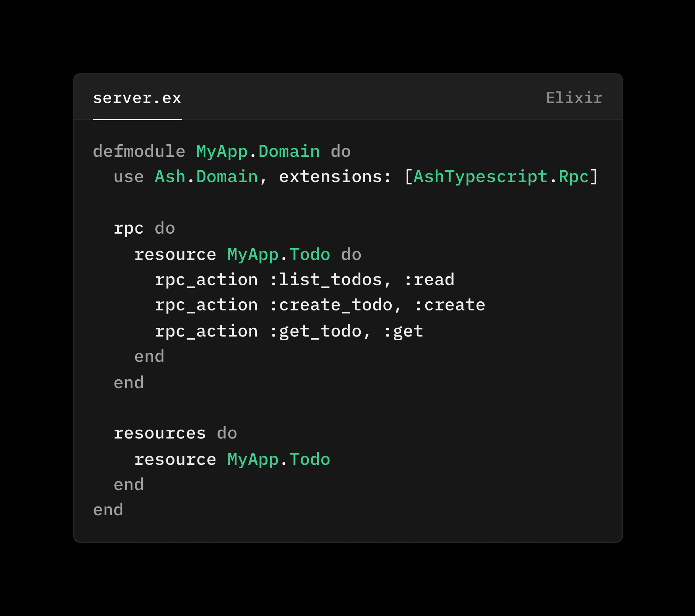Screen dimensions: 695x616
Task: Open the Ash.Domain module reference
Action: [x=206, y=177]
